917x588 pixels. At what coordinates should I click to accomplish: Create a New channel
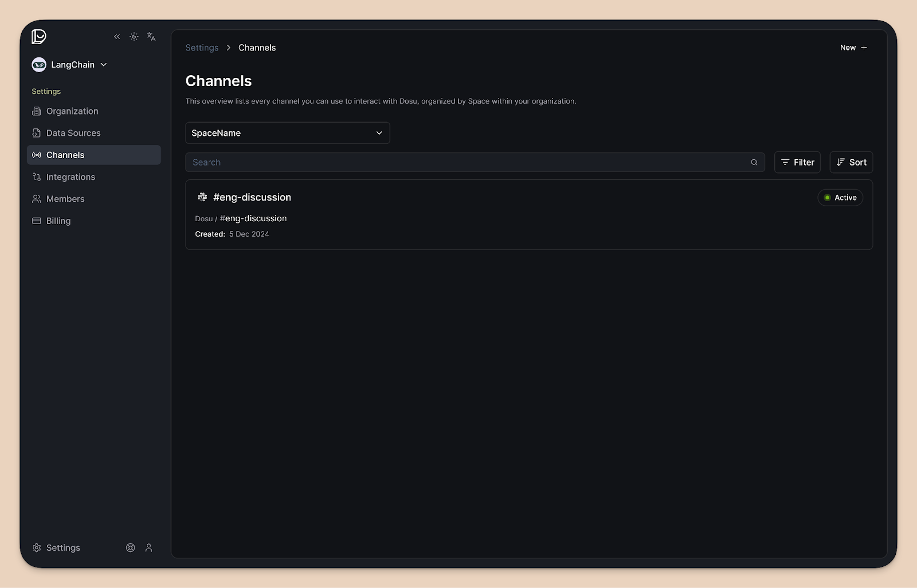click(x=853, y=48)
